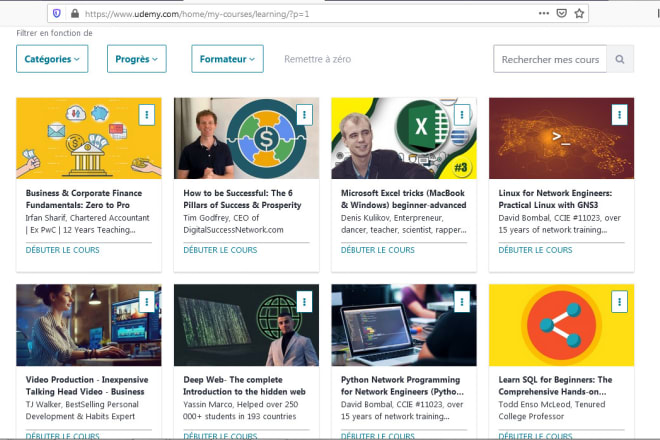Open Business & Corporate Finance course thumbnail
Viewport: 660px width, 440px height.
89,138
